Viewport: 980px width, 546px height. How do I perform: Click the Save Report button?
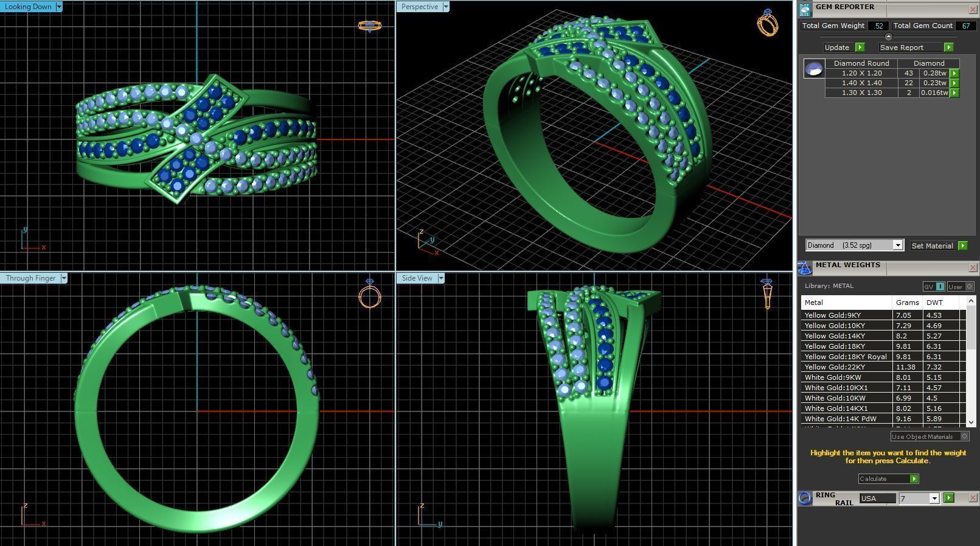tap(911, 47)
